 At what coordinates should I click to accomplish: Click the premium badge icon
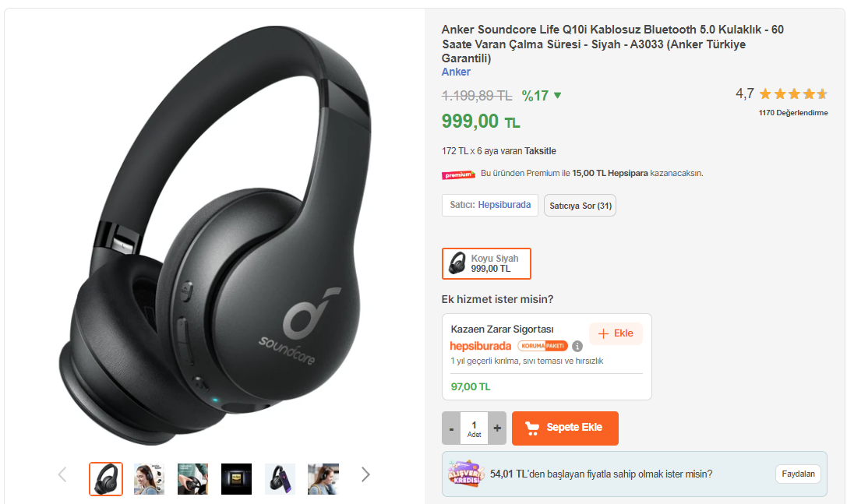[458, 174]
